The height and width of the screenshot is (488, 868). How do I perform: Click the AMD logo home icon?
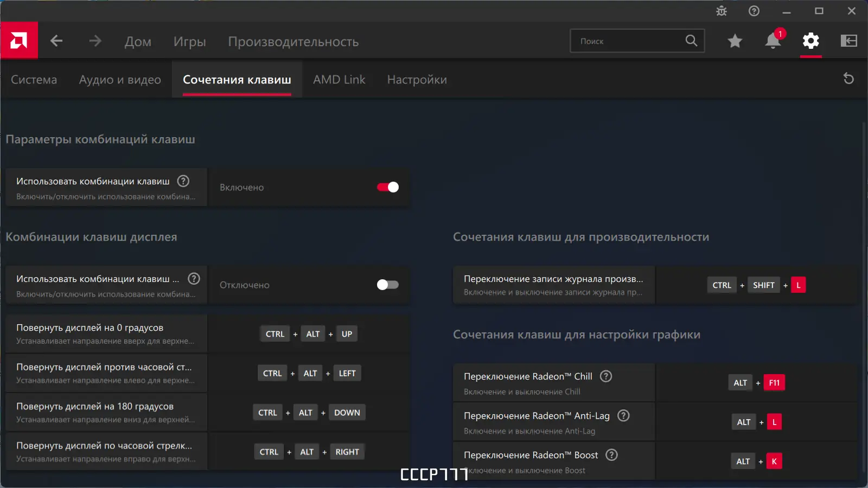pyautogui.click(x=19, y=40)
